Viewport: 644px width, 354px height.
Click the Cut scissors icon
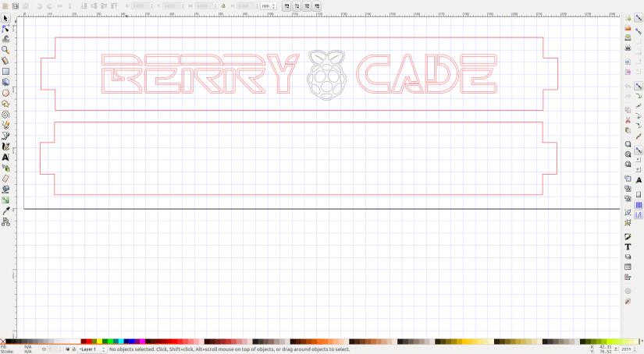point(628,120)
